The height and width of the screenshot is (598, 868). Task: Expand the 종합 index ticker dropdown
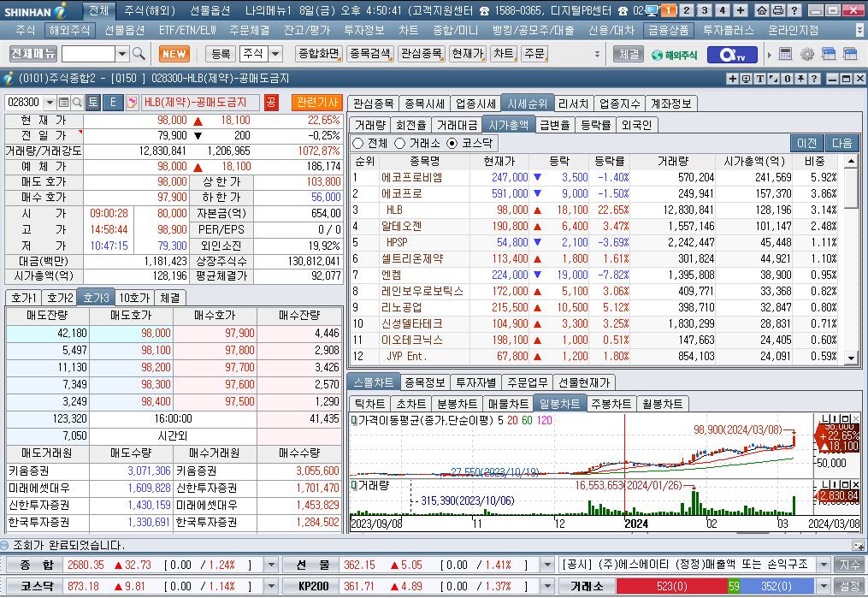coord(271,565)
